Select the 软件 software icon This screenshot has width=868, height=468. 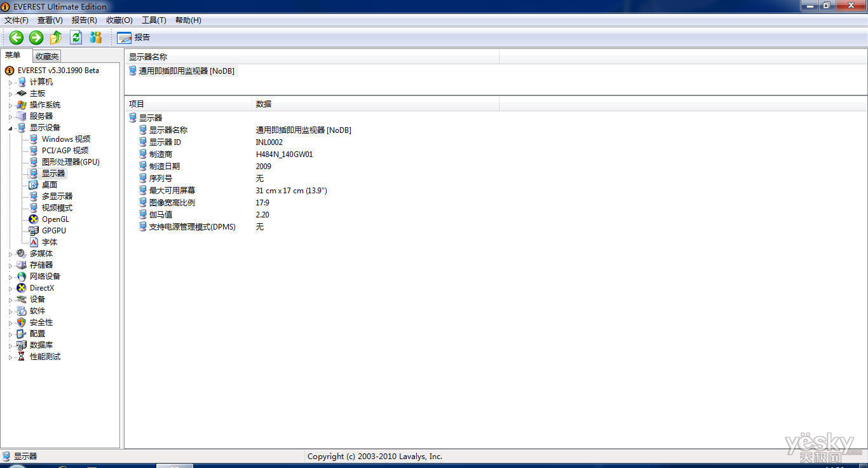(x=22, y=311)
